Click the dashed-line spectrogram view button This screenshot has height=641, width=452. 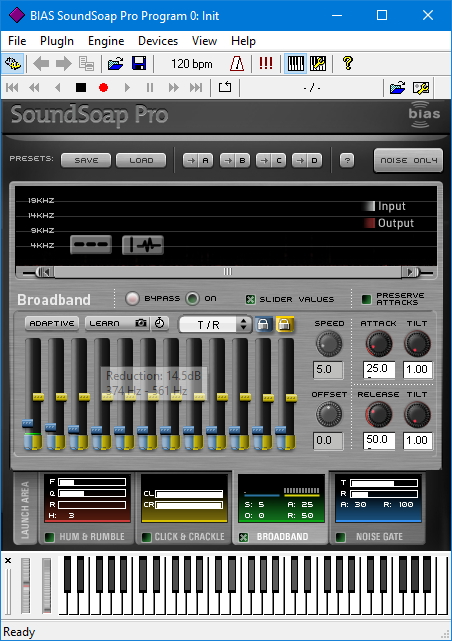point(91,244)
